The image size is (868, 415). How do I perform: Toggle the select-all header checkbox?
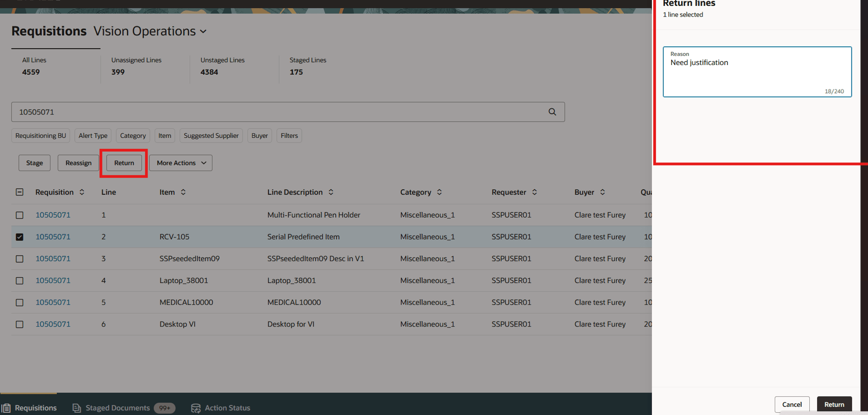pyautogui.click(x=20, y=192)
